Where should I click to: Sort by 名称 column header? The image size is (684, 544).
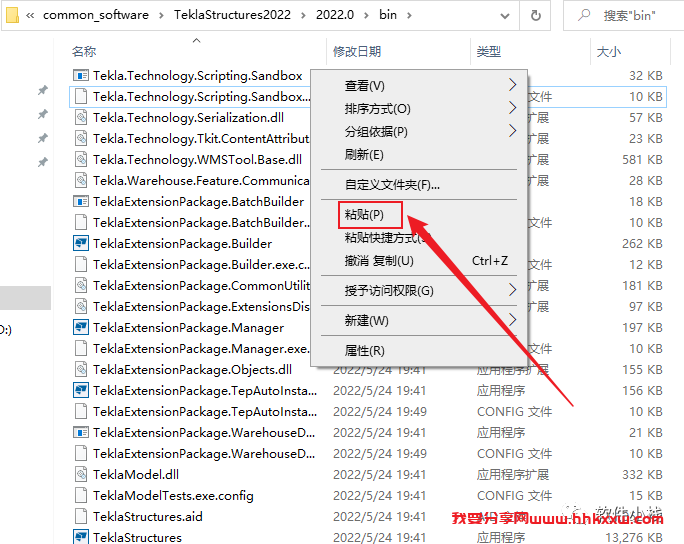click(x=84, y=51)
